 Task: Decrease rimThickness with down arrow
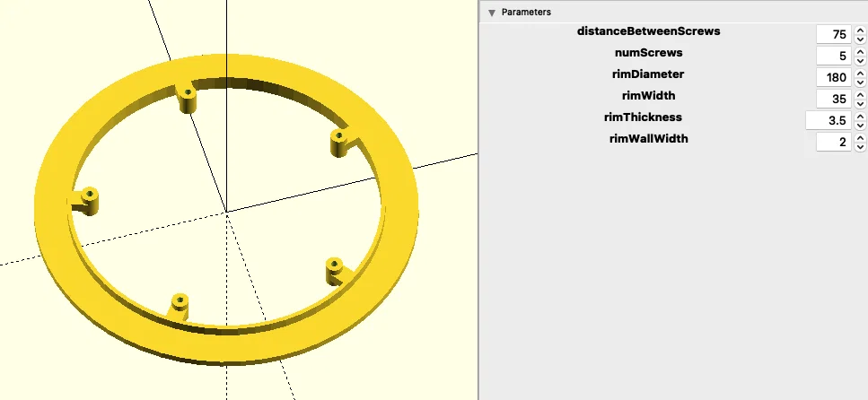(860, 126)
